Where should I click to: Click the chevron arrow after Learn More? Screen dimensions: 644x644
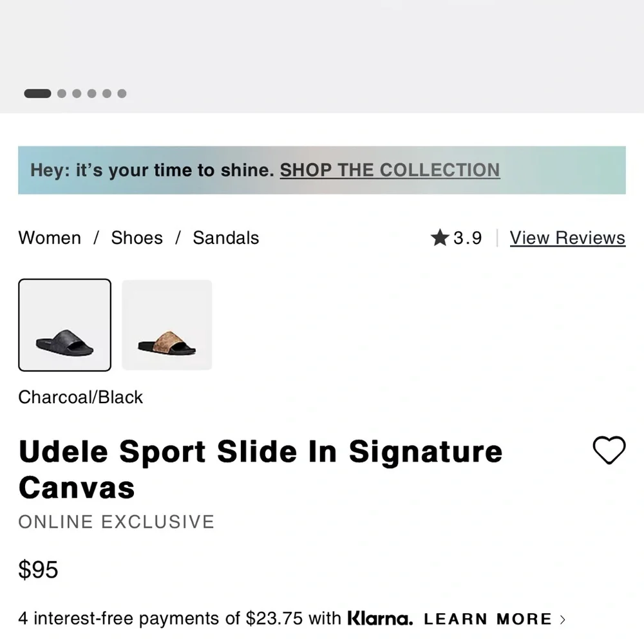coord(563,620)
